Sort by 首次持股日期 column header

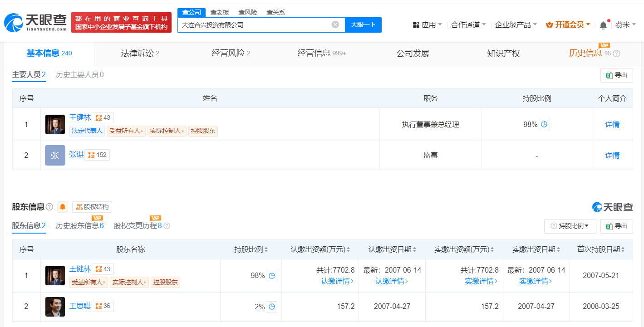pos(601,249)
